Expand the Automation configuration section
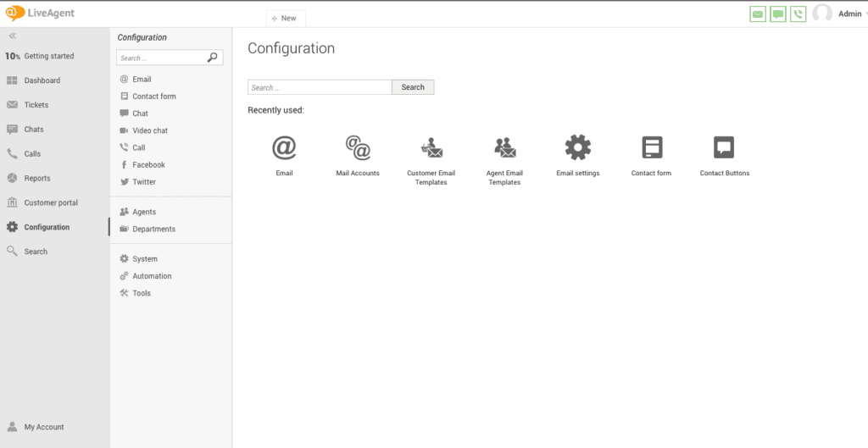The image size is (868, 448). click(151, 276)
